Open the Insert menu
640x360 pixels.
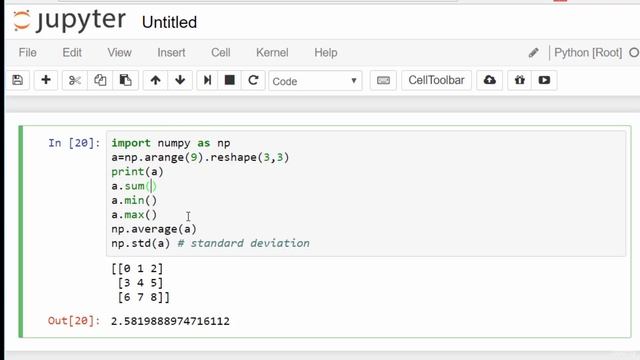pyautogui.click(x=171, y=53)
